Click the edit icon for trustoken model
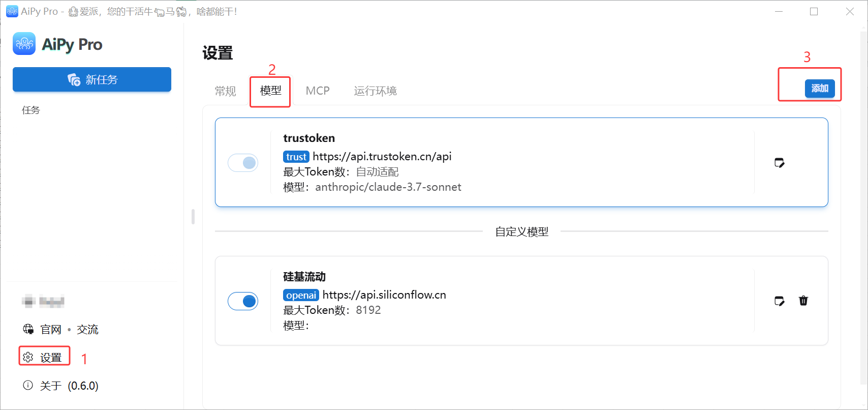This screenshot has width=868, height=410. coord(779,163)
